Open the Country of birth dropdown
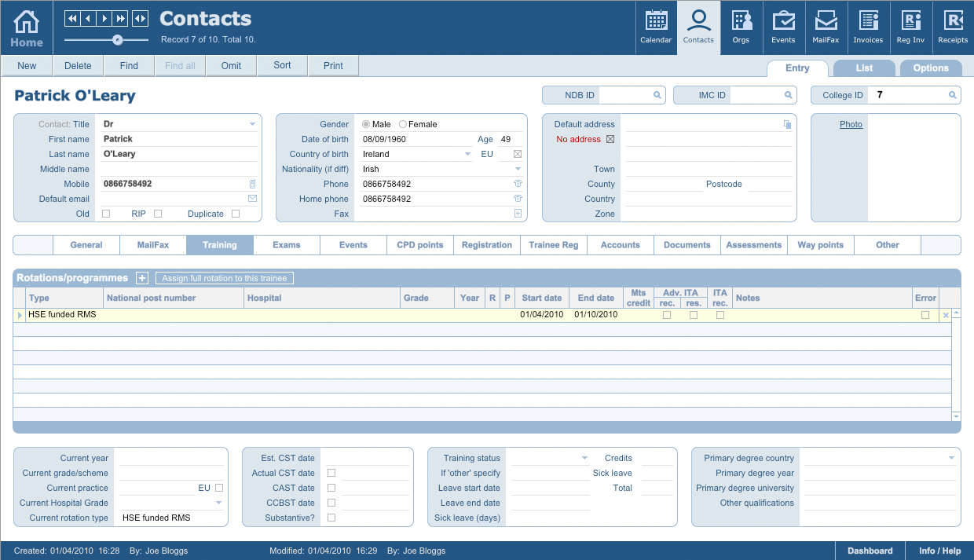974x560 pixels. point(468,154)
